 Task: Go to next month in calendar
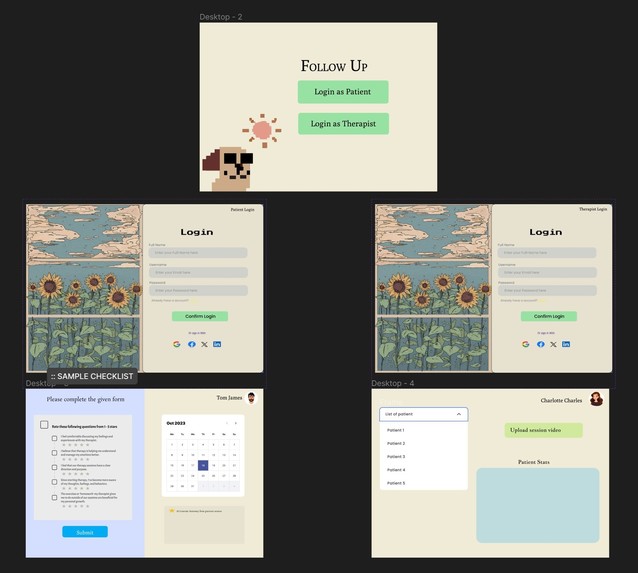[x=236, y=423]
